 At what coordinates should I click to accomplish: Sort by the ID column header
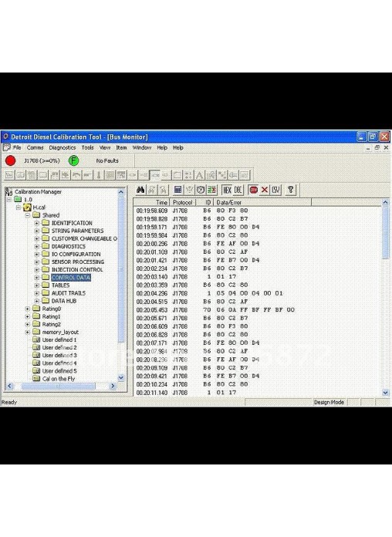[205, 202]
